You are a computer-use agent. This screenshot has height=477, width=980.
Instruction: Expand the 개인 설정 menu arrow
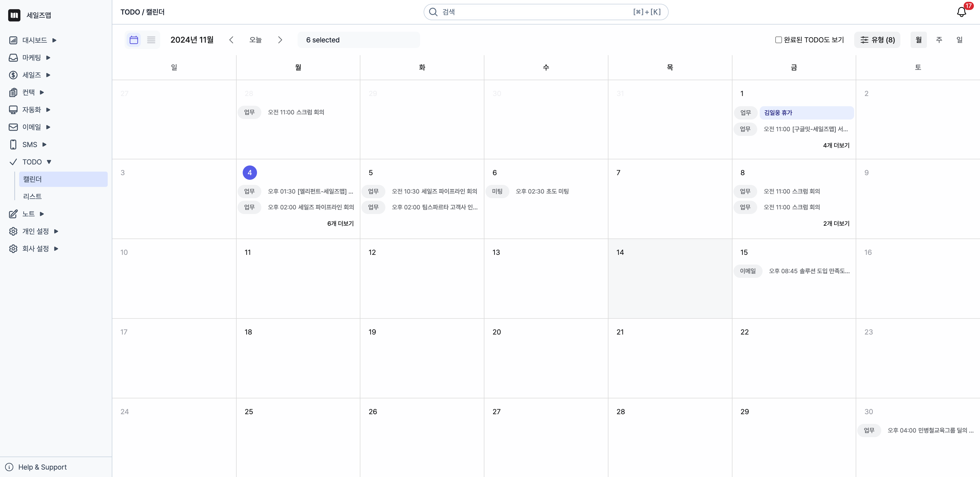pyautogui.click(x=56, y=231)
